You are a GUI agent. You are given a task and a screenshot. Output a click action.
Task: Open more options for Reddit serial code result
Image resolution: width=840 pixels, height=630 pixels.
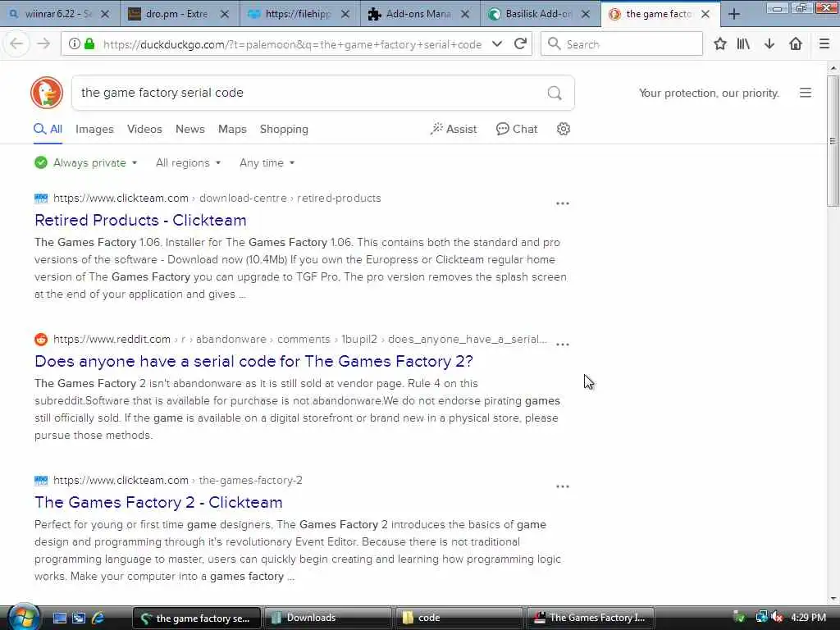[563, 345]
